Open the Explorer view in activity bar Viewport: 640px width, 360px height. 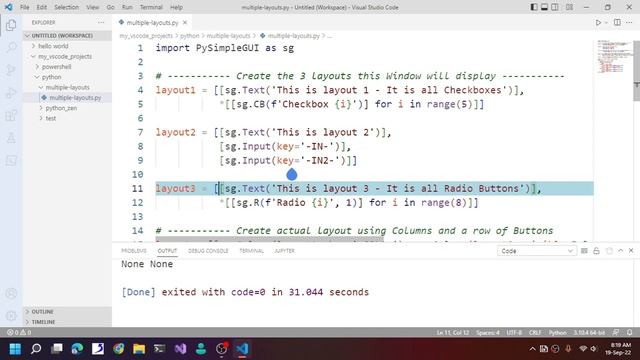point(11,25)
